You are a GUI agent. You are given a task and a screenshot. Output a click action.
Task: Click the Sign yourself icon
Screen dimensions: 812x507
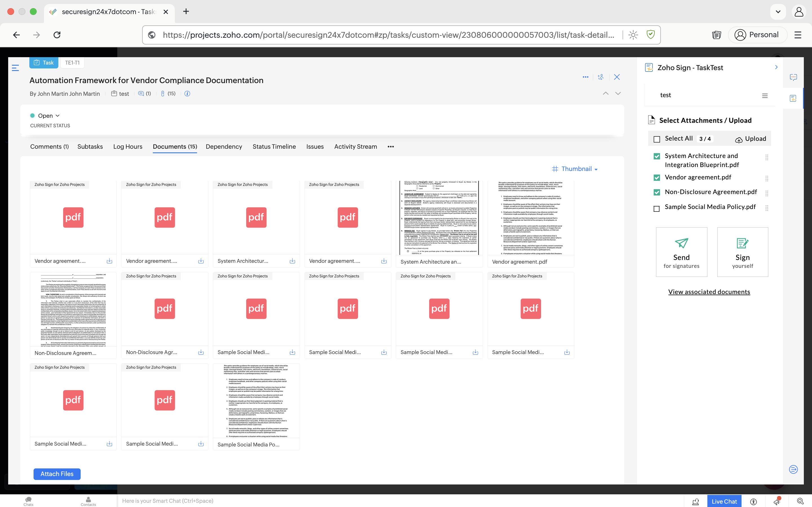(x=742, y=243)
